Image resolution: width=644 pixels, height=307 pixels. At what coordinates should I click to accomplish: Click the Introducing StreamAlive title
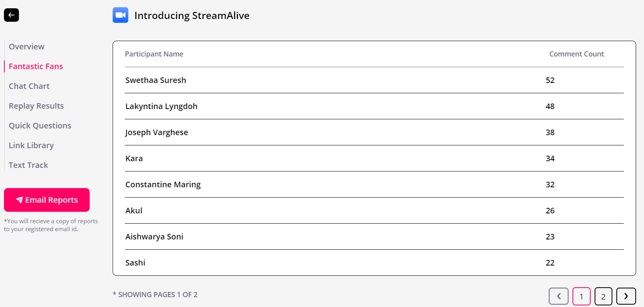[x=192, y=15]
